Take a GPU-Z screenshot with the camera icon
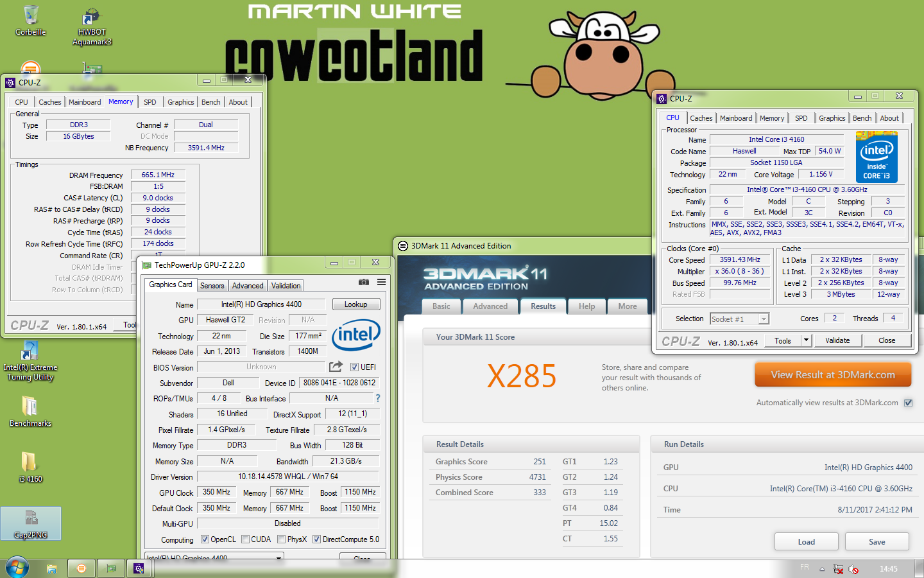The width and height of the screenshot is (924, 578). [x=364, y=282]
